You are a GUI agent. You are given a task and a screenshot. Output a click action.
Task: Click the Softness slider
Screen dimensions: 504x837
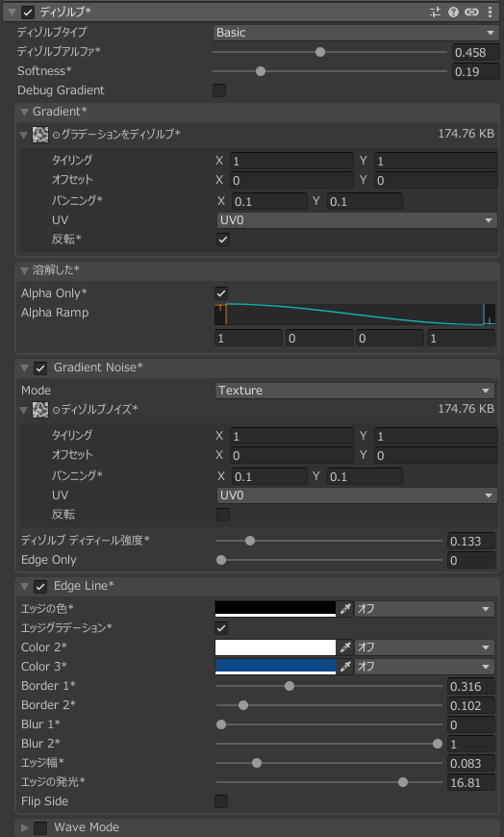coord(329,71)
